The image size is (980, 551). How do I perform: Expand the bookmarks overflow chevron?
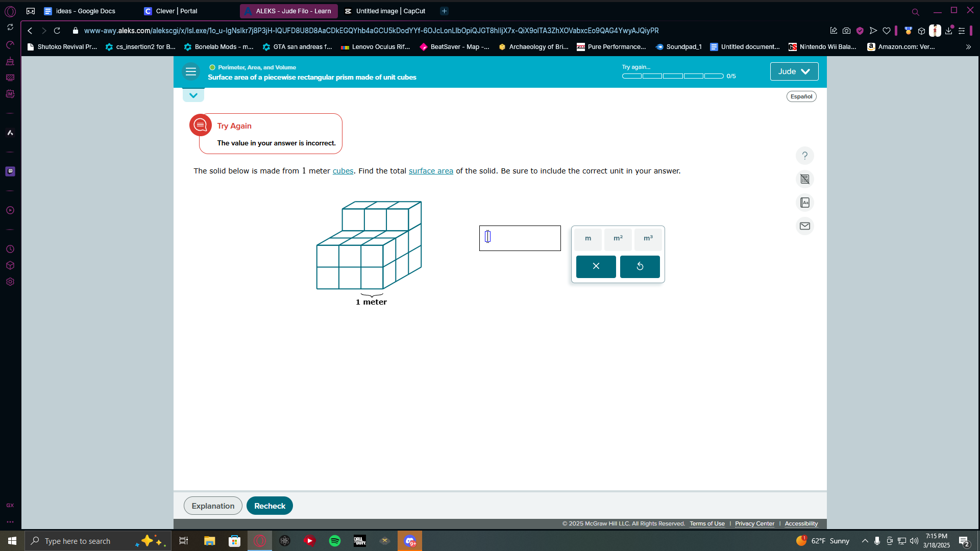point(968,47)
